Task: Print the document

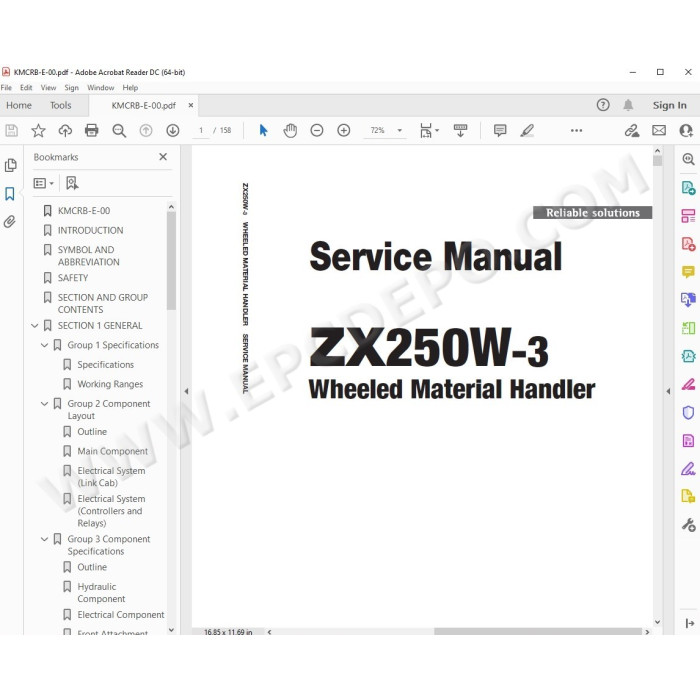Action: [92, 130]
